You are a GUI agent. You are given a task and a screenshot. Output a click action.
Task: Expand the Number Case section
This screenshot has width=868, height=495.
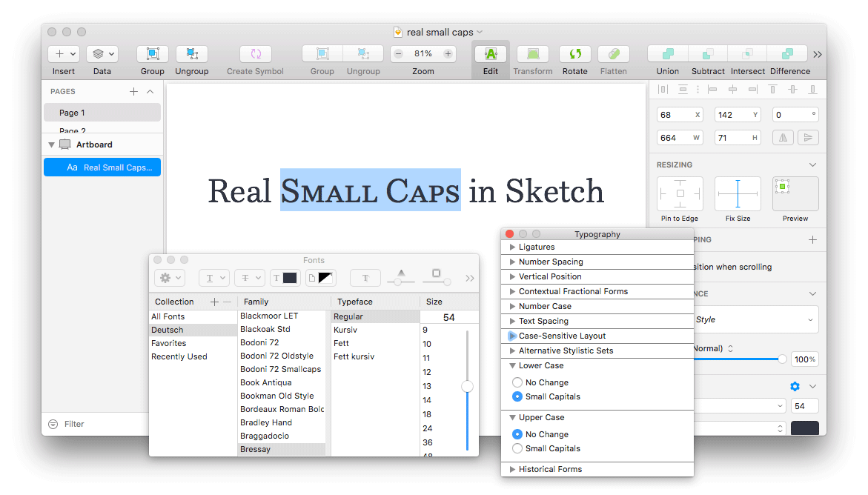click(512, 306)
